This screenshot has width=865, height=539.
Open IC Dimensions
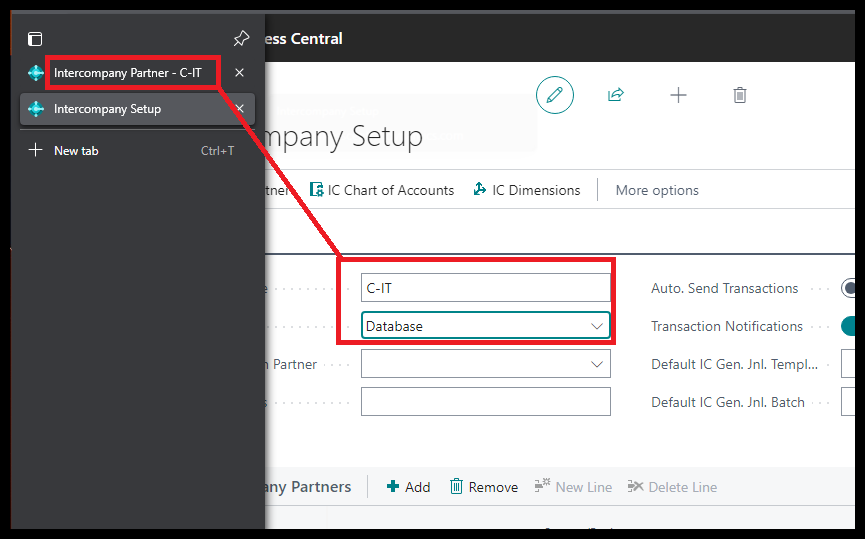tap(527, 190)
